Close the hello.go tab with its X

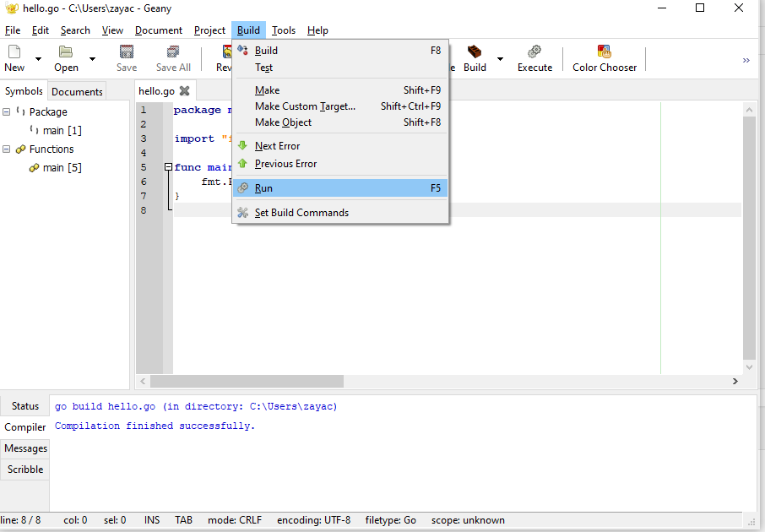(x=184, y=91)
